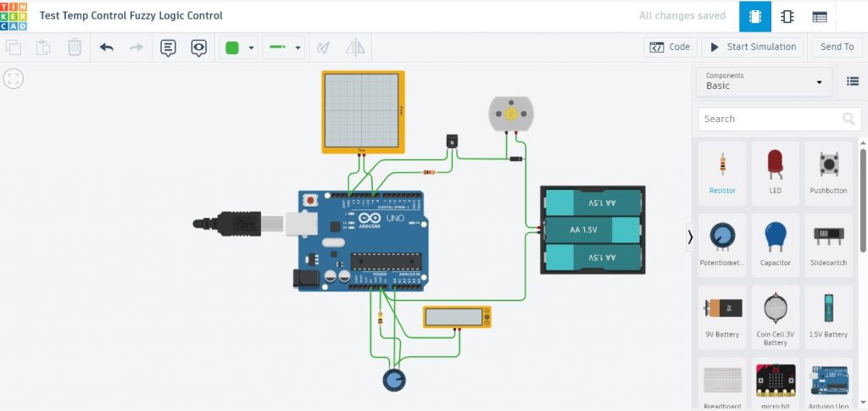Click the Paste toolbar icon
Image resolution: width=868 pixels, height=411 pixels.
[x=44, y=47]
